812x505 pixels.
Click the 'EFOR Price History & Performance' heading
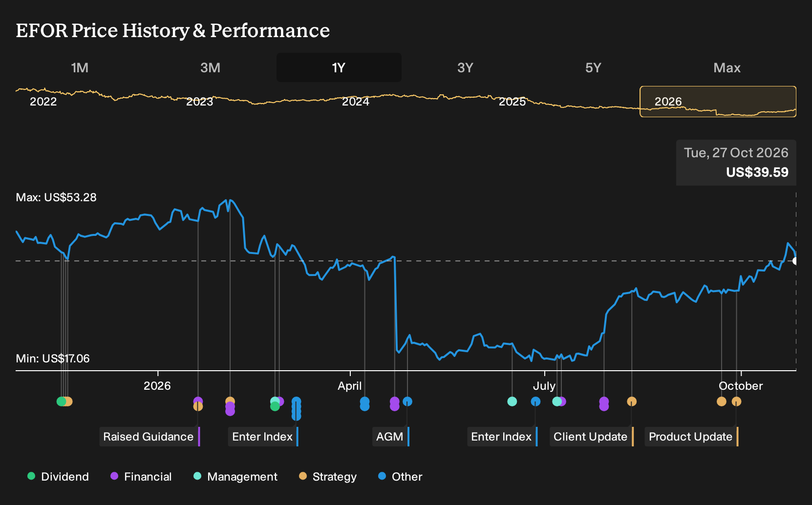point(173,30)
